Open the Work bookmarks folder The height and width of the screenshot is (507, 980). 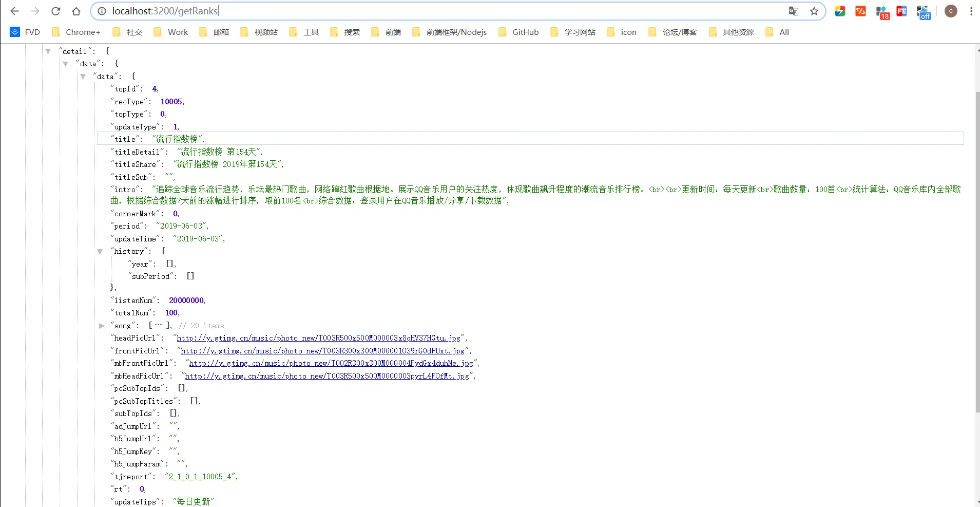point(171,32)
